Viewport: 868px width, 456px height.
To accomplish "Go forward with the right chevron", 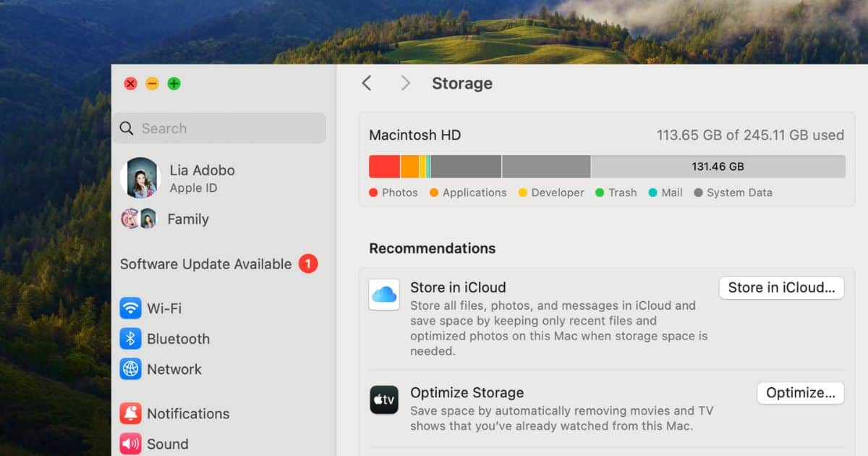I will [x=405, y=83].
